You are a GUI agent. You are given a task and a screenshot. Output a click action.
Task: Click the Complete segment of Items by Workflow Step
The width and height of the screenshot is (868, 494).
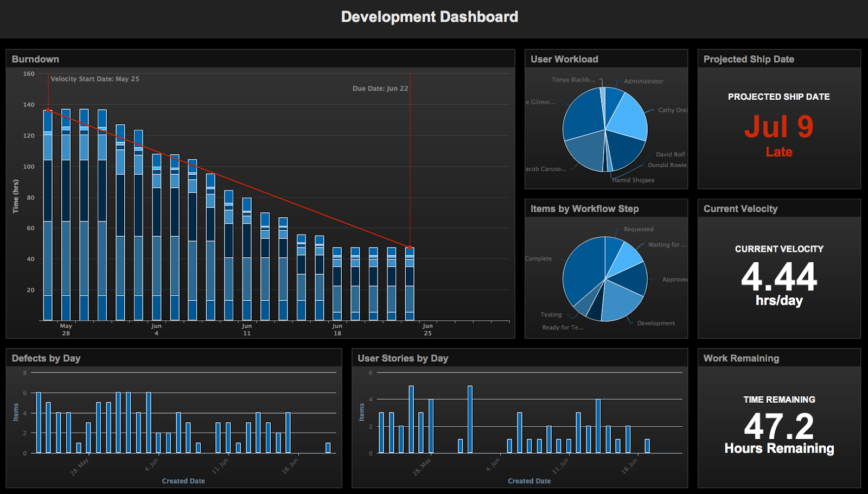point(582,270)
